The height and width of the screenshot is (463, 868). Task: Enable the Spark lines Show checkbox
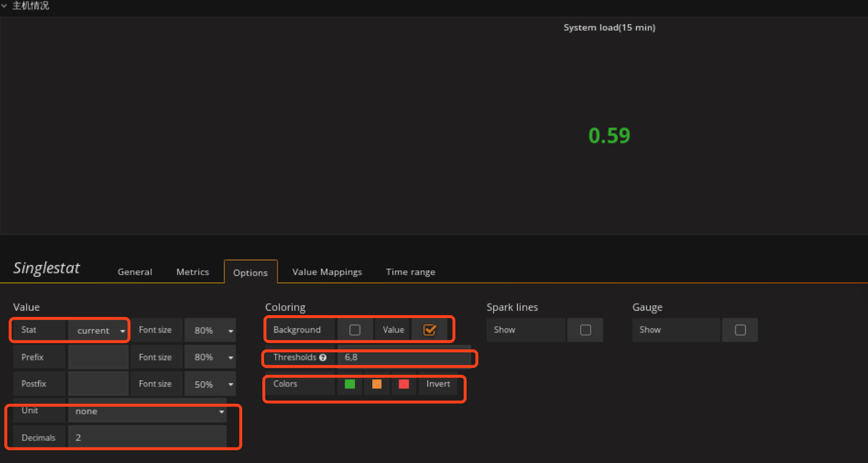[x=585, y=330]
